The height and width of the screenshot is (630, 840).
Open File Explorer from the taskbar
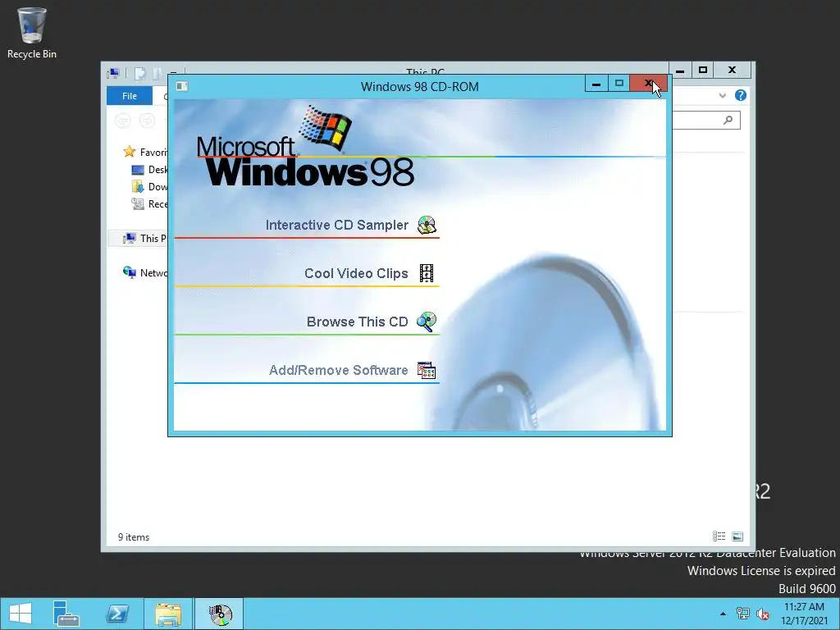[167, 614]
